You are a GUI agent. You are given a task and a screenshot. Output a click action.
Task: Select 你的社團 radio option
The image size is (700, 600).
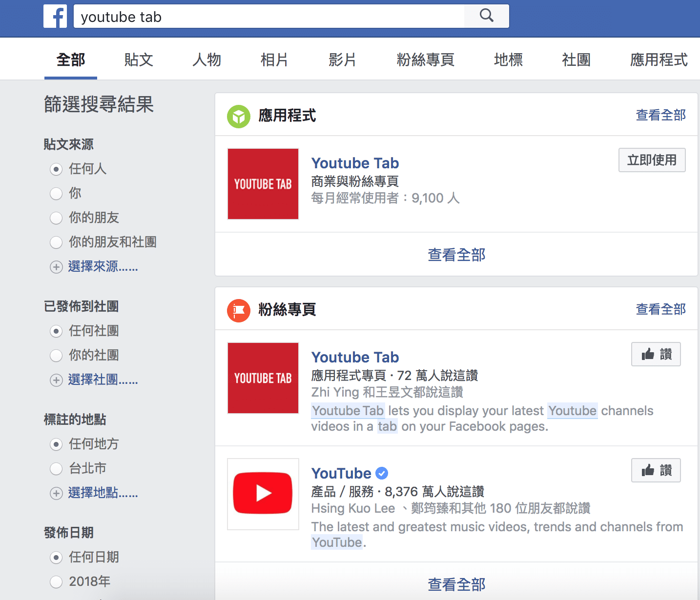click(57, 356)
